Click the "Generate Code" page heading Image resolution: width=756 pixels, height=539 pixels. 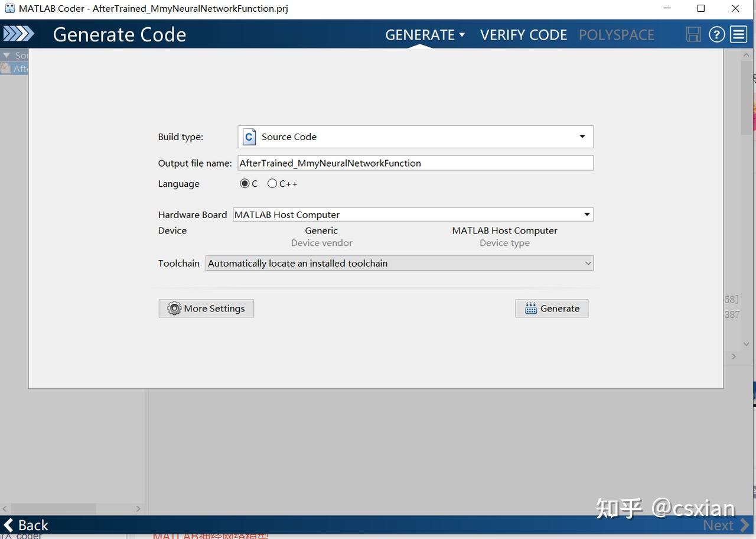119,35
